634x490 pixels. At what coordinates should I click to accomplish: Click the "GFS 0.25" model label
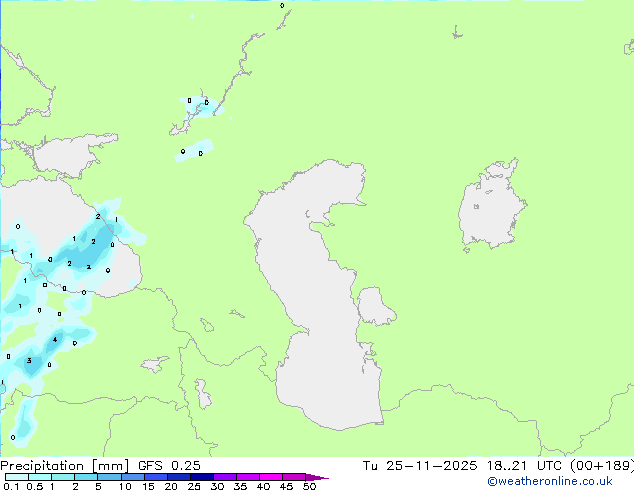coord(169,466)
